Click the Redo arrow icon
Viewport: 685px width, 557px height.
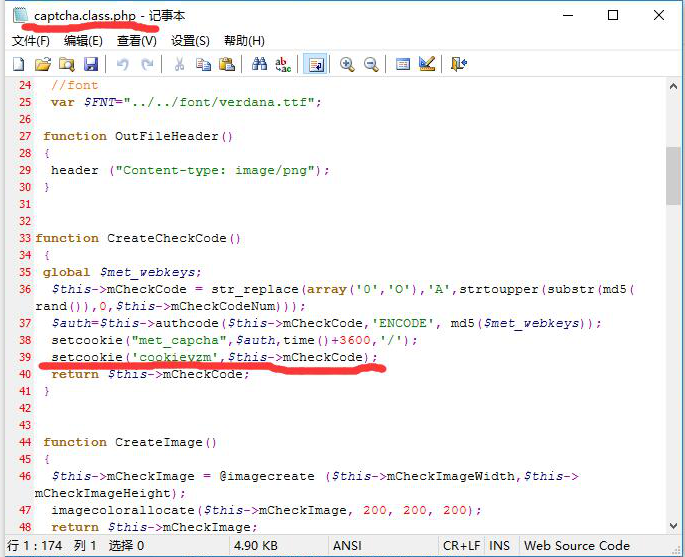(147, 64)
